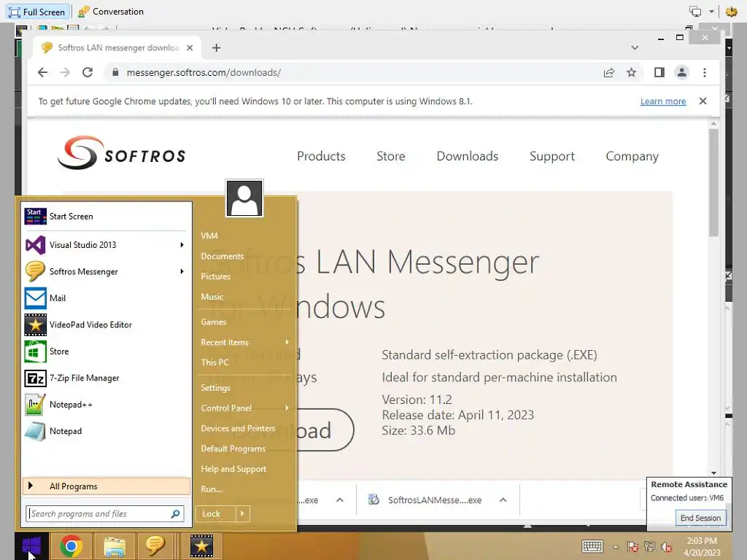
Task: Expand Visual Studio 2013 submenu arrow
Action: click(182, 245)
